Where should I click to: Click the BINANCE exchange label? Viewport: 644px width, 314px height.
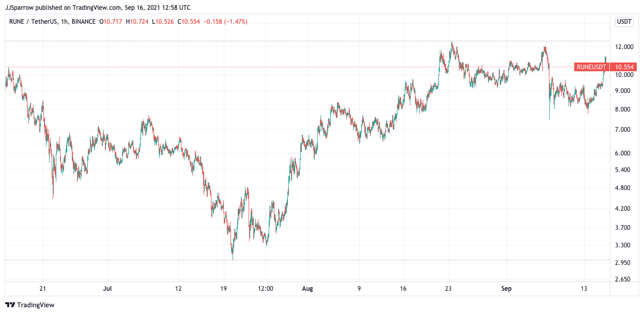82,22
